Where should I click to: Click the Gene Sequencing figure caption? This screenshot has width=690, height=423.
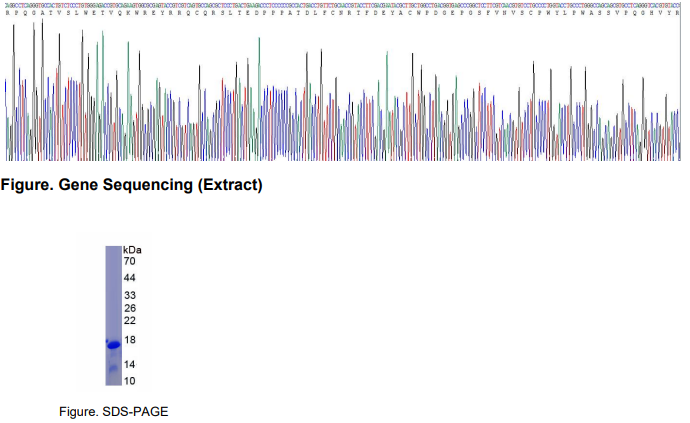132,185
